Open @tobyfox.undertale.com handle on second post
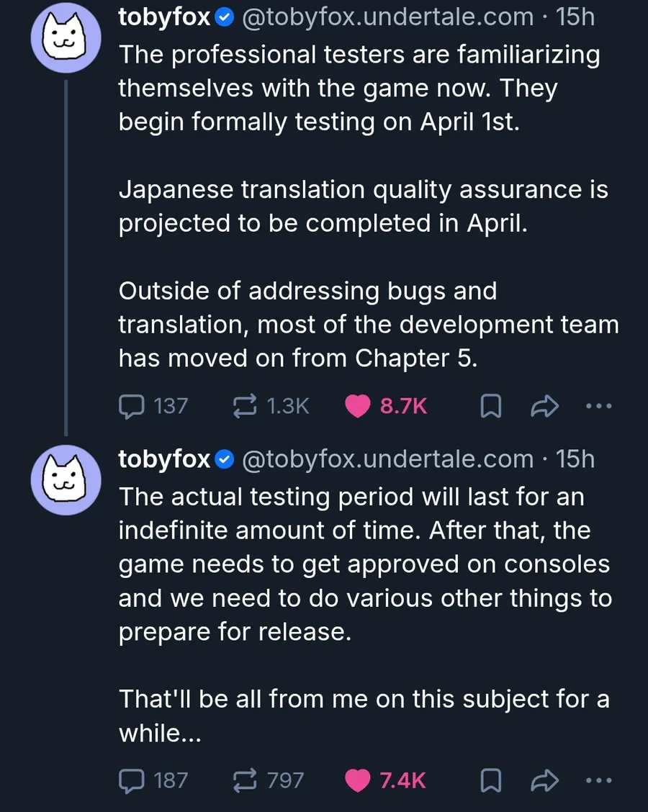This screenshot has height=812, width=648. tap(388, 459)
